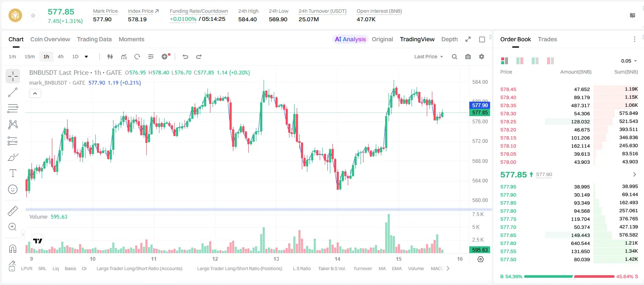Open chart settings gear icon

(x=482, y=57)
